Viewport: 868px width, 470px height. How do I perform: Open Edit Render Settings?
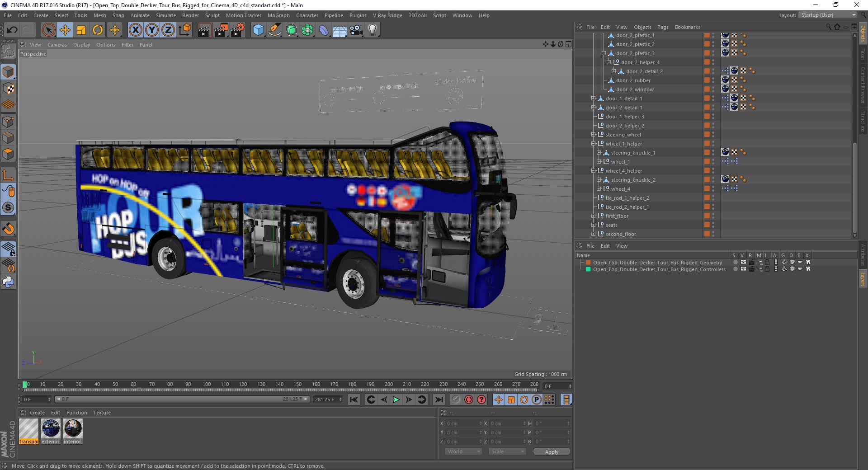coord(238,30)
